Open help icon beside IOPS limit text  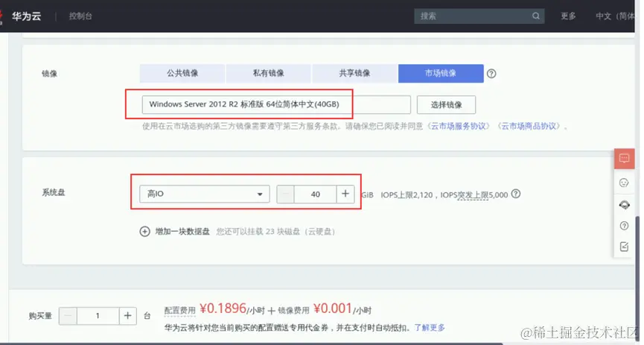[x=516, y=194]
